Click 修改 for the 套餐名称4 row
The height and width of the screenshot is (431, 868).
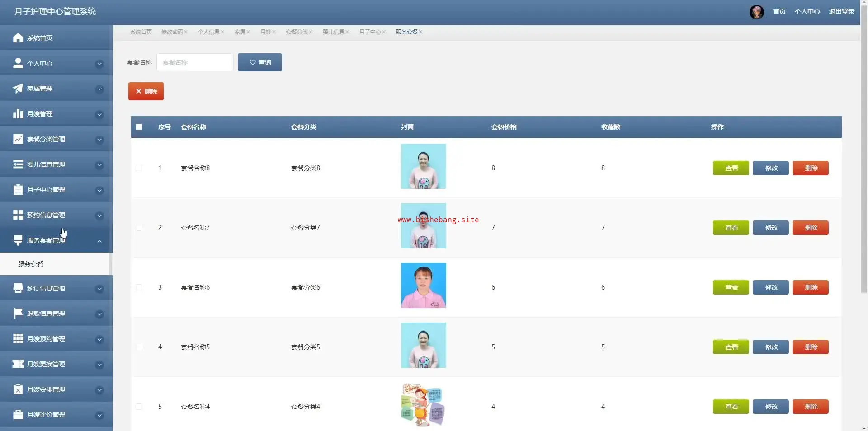(771, 407)
